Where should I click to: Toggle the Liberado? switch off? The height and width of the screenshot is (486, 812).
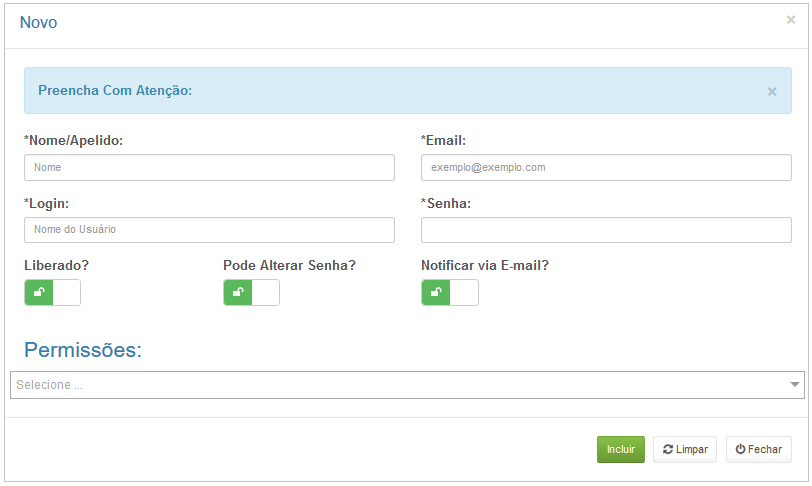pyautogui.click(x=52, y=292)
